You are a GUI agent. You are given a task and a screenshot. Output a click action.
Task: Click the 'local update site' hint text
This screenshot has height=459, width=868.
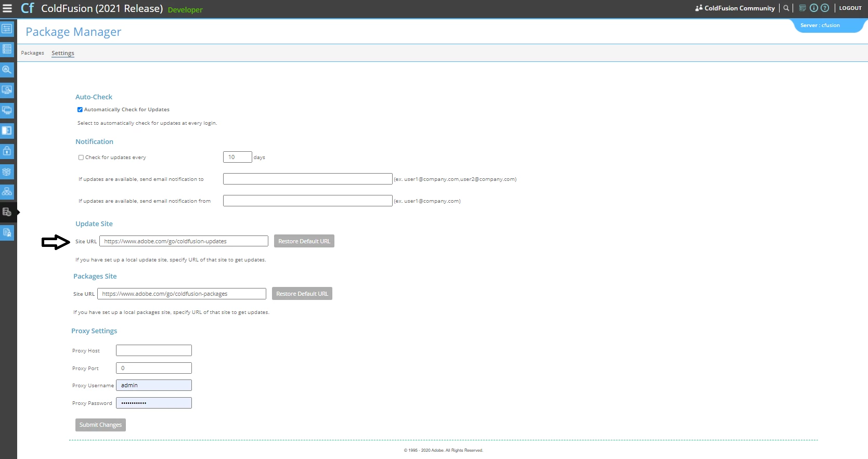(171, 260)
